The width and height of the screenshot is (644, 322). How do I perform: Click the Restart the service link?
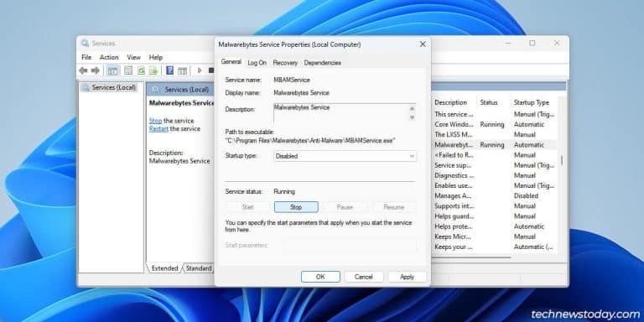(158, 129)
